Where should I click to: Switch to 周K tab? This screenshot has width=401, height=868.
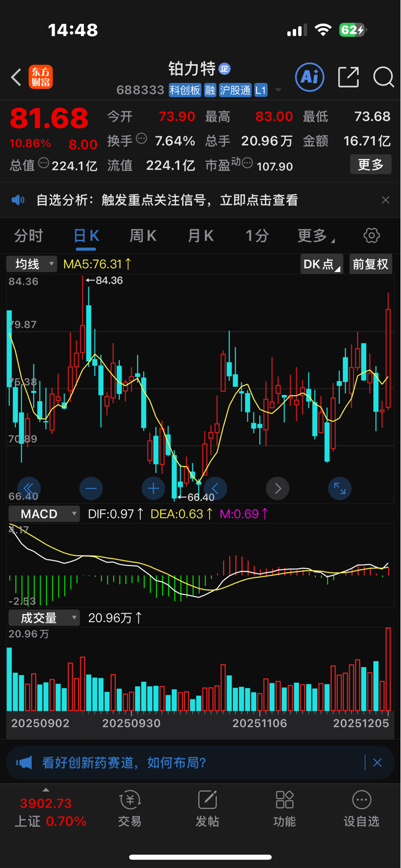coord(143,236)
